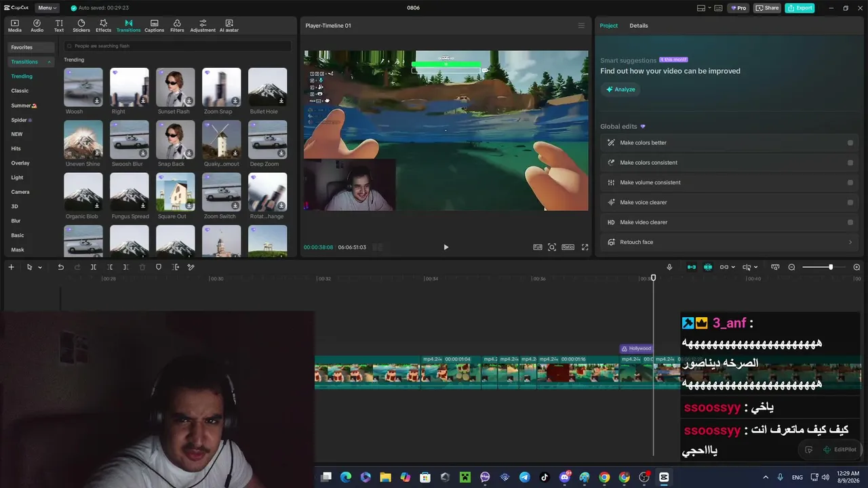
Task: Open Discord from the taskbar
Action: point(565,477)
